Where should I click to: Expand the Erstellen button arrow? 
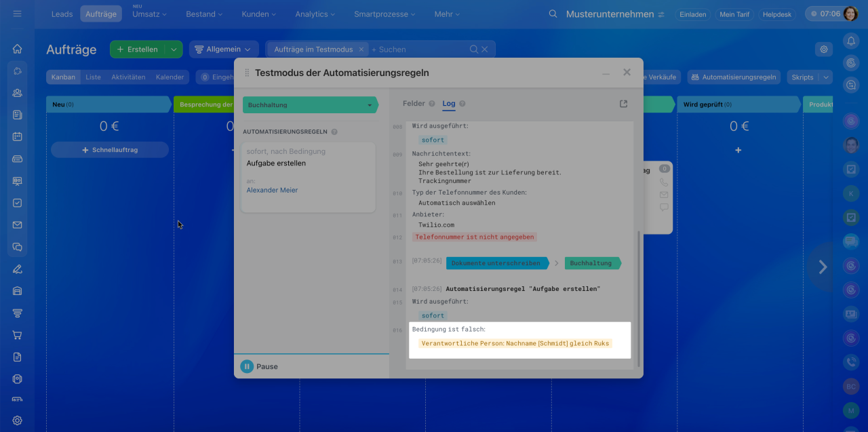pyautogui.click(x=174, y=50)
